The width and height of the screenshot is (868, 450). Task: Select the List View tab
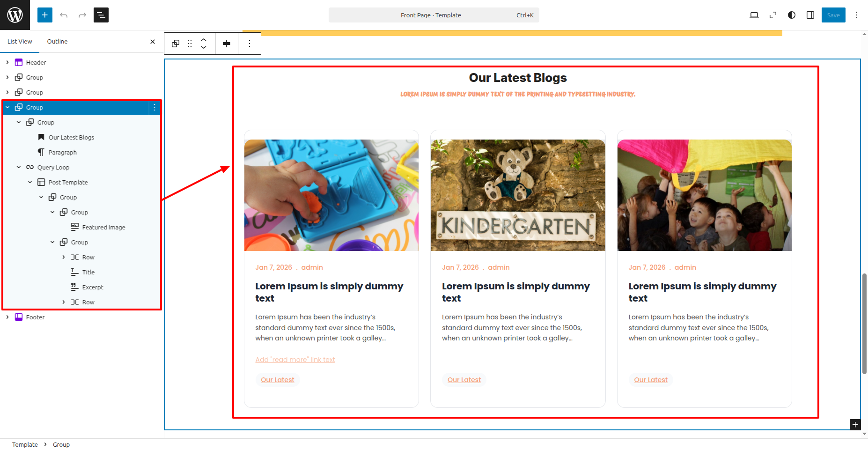click(x=20, y=41)
